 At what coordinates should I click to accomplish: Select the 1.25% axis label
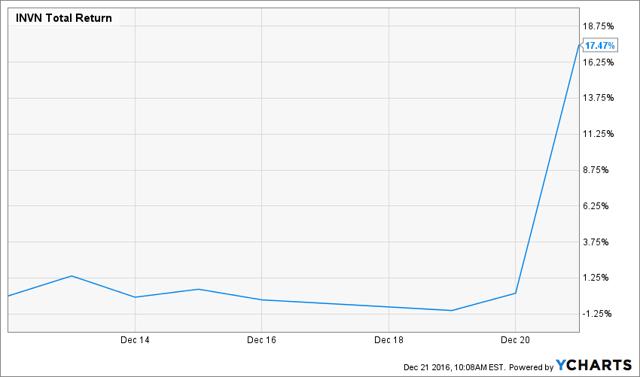(597, 278)
